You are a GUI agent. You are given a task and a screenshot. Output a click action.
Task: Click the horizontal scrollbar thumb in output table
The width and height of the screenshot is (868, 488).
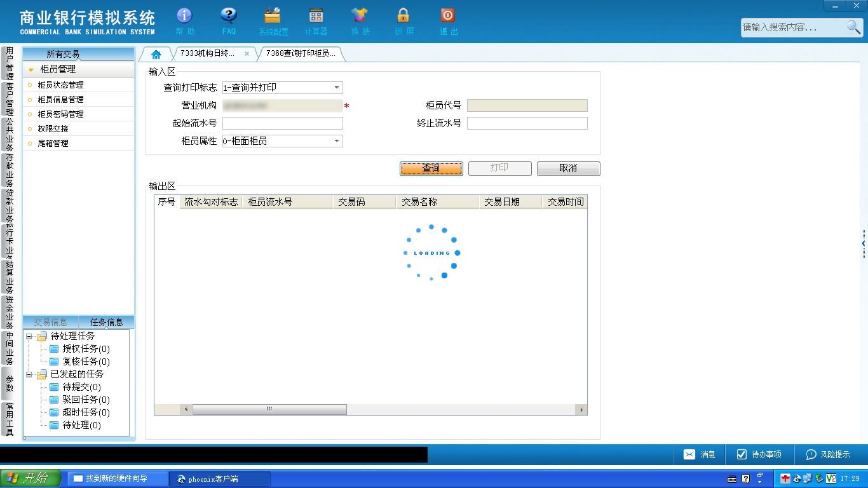tap(269, 409)
